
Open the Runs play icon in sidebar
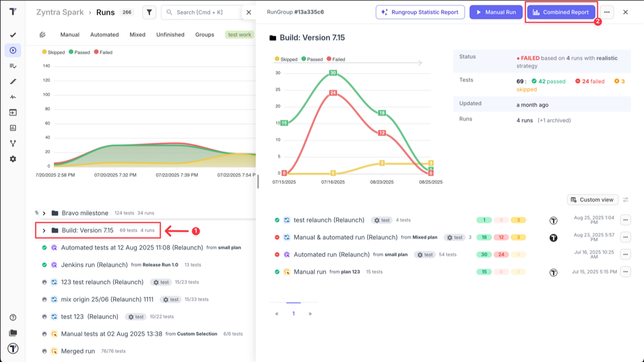pos(13,50)
